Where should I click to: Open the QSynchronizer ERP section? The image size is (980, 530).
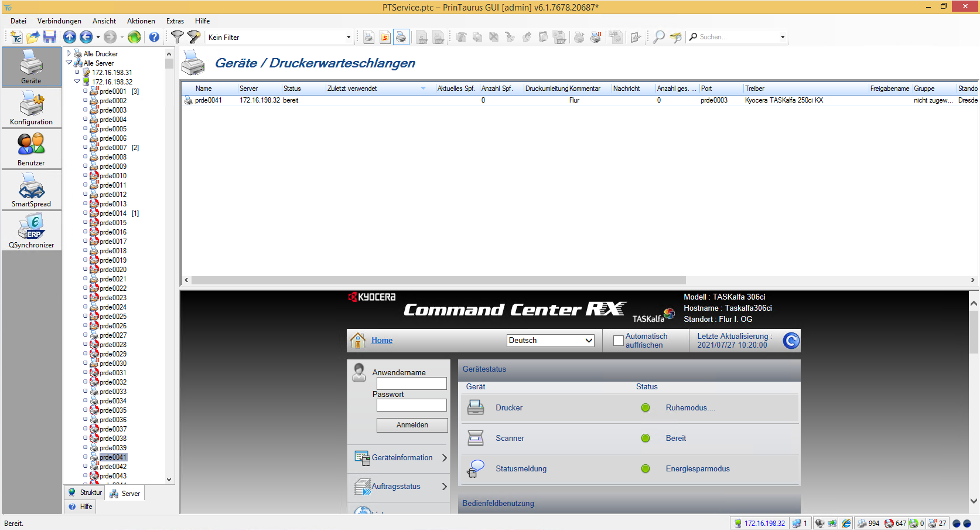click(32, 232)
